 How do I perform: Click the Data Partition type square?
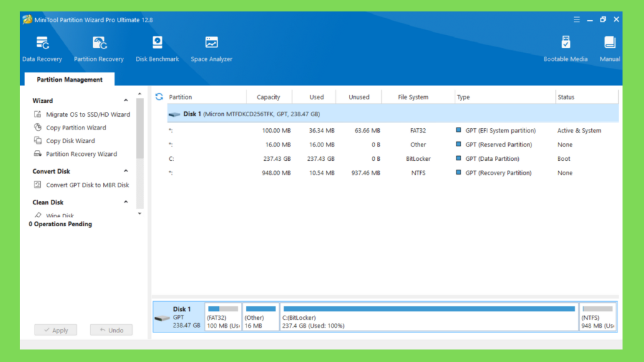pos(458,158)
